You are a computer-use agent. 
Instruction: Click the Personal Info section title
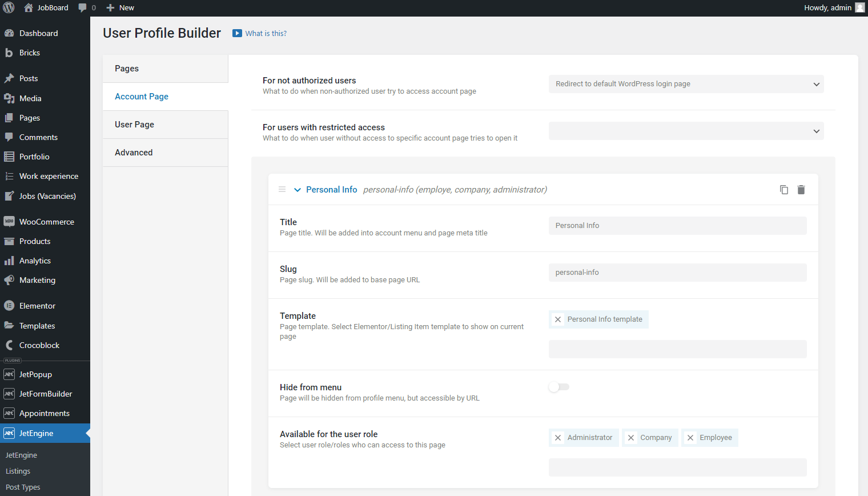click(332, 190)
